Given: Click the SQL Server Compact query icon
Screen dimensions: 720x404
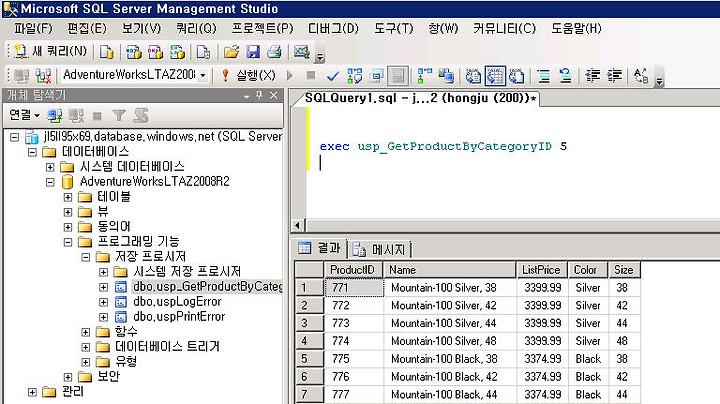Looking at the screenshot, I should pyautogui.click(x=202, y=52).
